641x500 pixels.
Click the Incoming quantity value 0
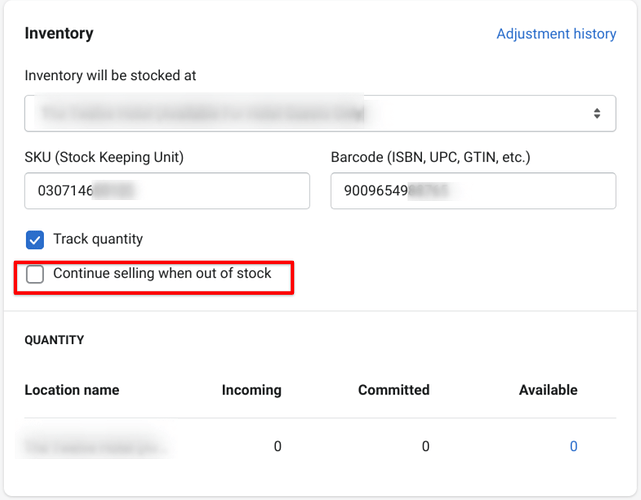click(x=277, y=446)
